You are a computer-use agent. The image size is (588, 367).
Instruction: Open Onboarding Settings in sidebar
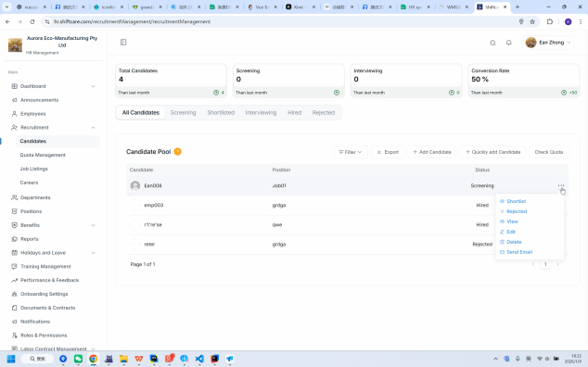[45, 294]
